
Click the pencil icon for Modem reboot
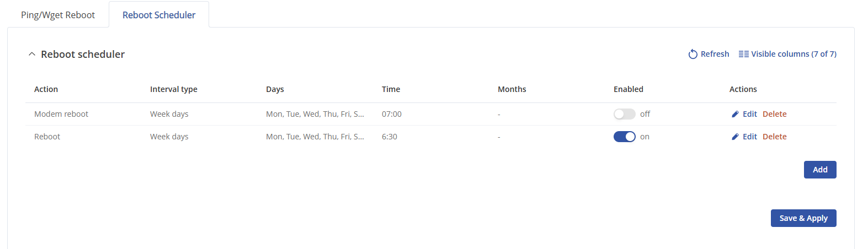(x=735, y=114)
